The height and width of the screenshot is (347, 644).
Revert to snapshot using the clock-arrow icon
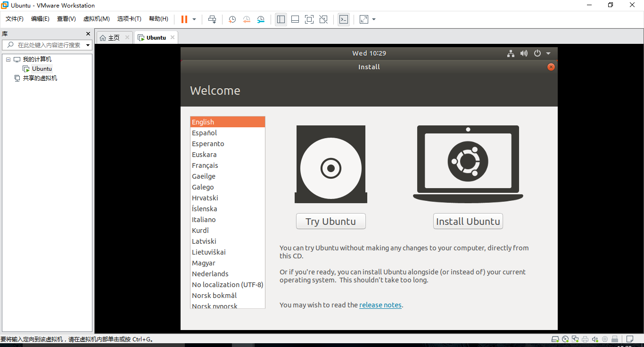[247, 19]
